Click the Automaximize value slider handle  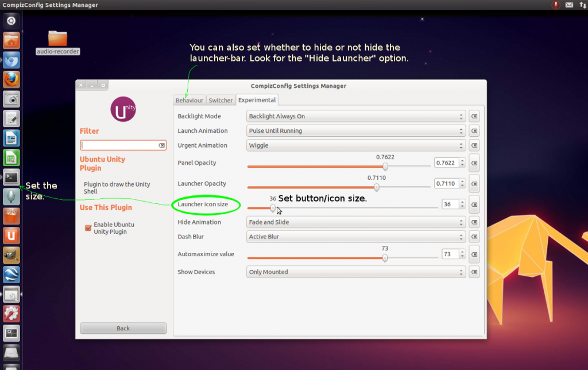(385, 258)
